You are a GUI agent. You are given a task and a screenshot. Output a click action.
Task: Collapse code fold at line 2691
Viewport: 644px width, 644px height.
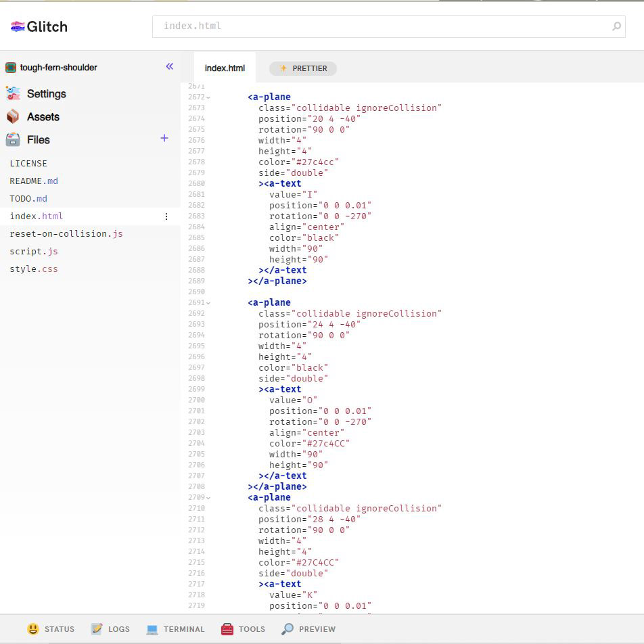(208, 303)
